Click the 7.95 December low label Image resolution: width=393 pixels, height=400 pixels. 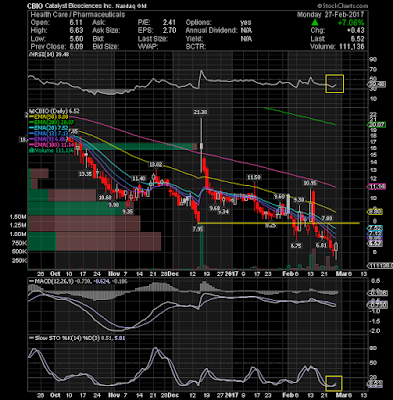[197, 229]
